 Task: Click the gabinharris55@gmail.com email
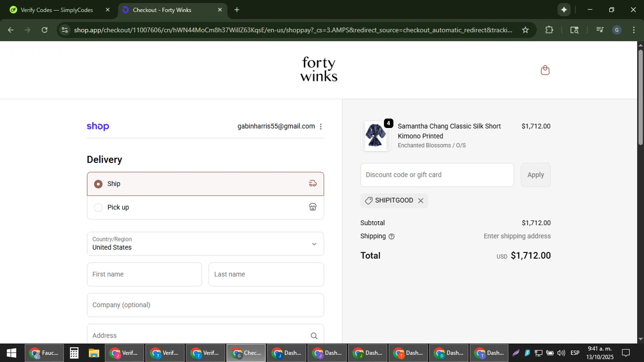pyautogui.click(x=276, y=126)
